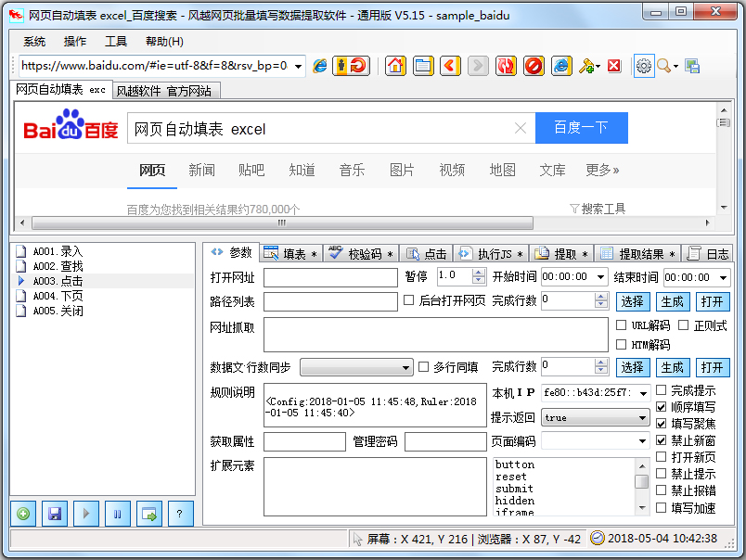The height and width of the screenshot is (560, 746).
Task: Stop loading with the red stop icon
Action: click(534, 66)
